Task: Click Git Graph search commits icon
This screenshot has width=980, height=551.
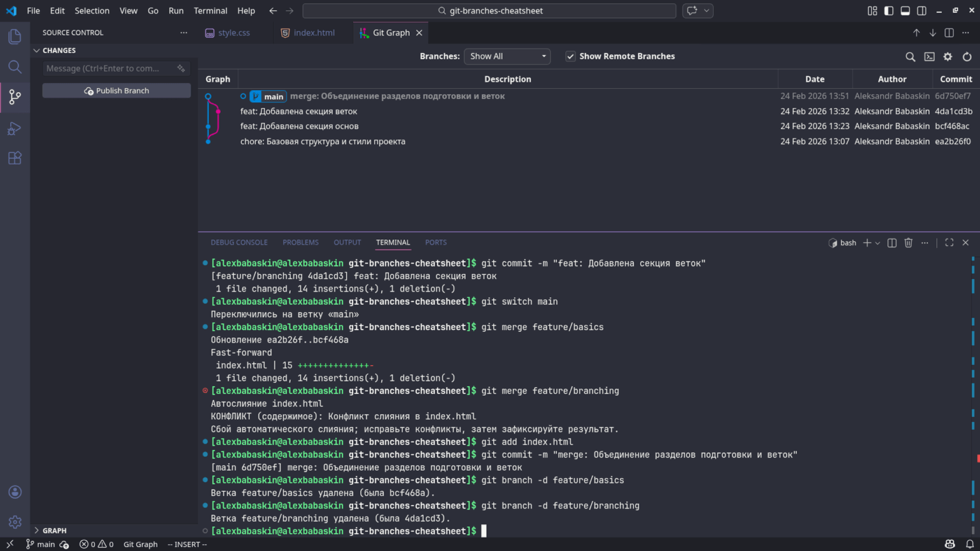Action: tap(910, 57)
